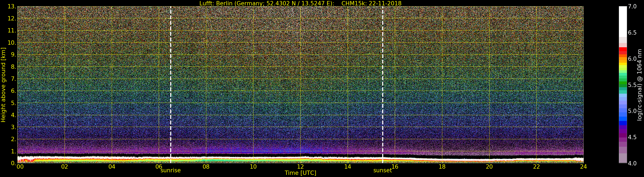The width and height of the screenshot is (644, 177).
Task: Click the 5.5 tick label on the colorbar
Action: pos(632,85)
